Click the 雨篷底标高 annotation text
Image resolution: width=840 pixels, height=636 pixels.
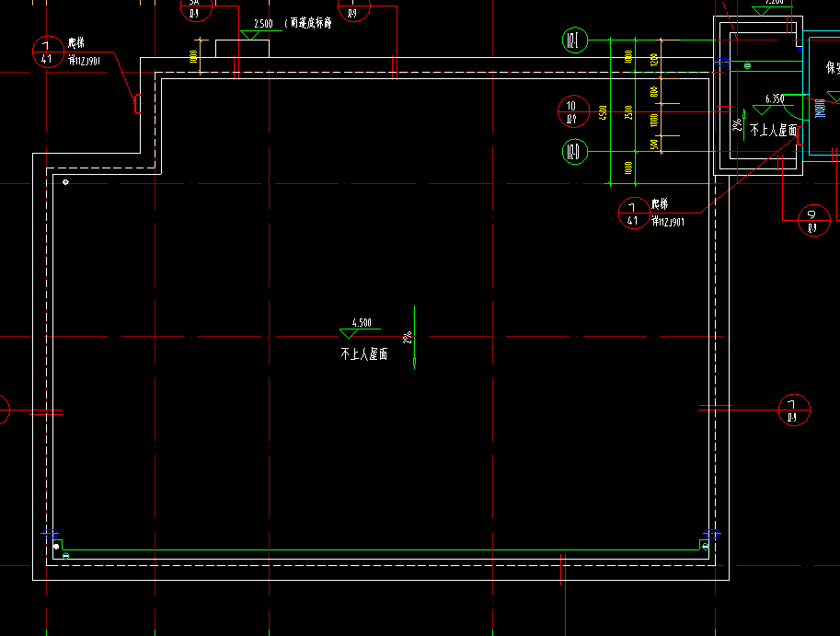pos(308,23)
